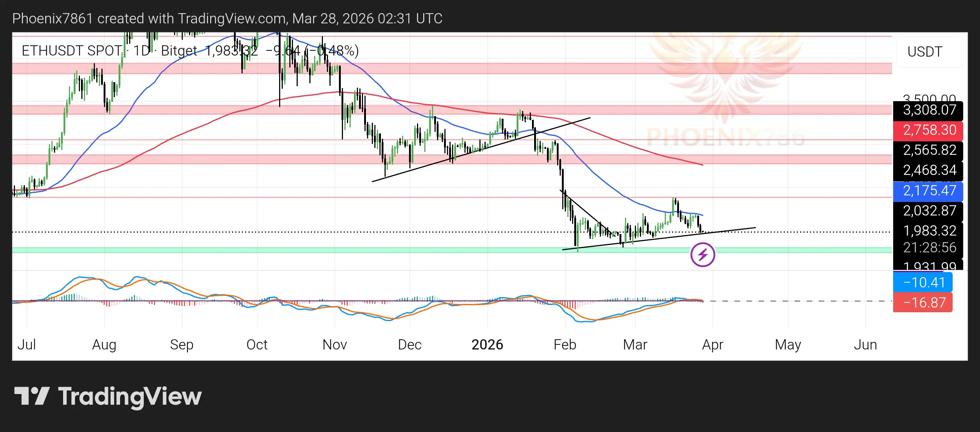
Task: Click the Oct label on time axis
Action: pos(257,344)
